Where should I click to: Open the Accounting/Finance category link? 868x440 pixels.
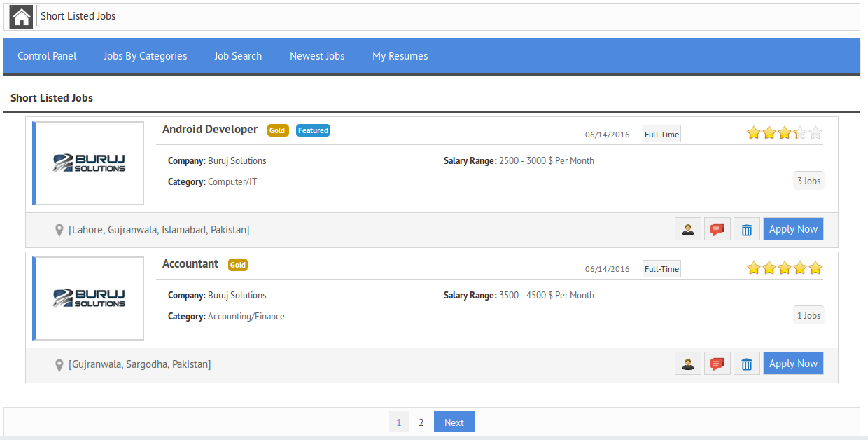click(246, 317)
